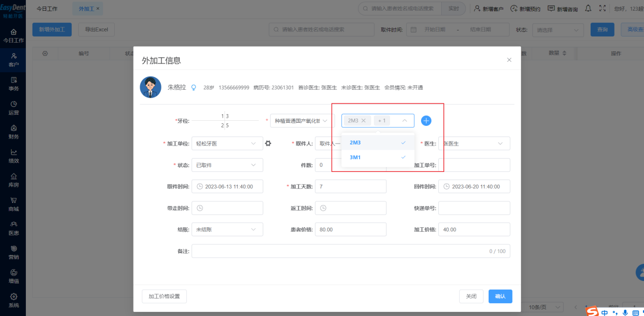
Task: Open the 状态 已取件 dropdown
Action: tap(227, 165)
